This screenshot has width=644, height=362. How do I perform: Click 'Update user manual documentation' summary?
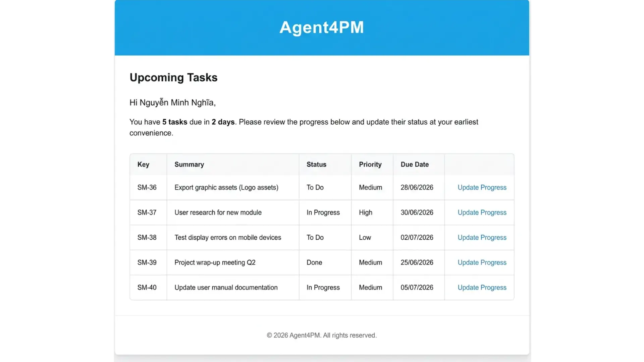coord(226,288)
